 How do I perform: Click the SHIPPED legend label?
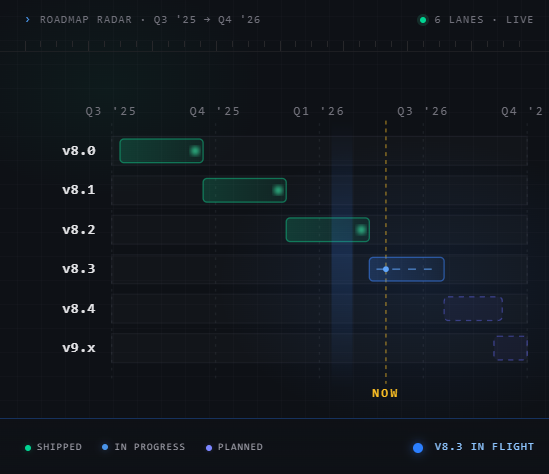click(x=60, y=447)
